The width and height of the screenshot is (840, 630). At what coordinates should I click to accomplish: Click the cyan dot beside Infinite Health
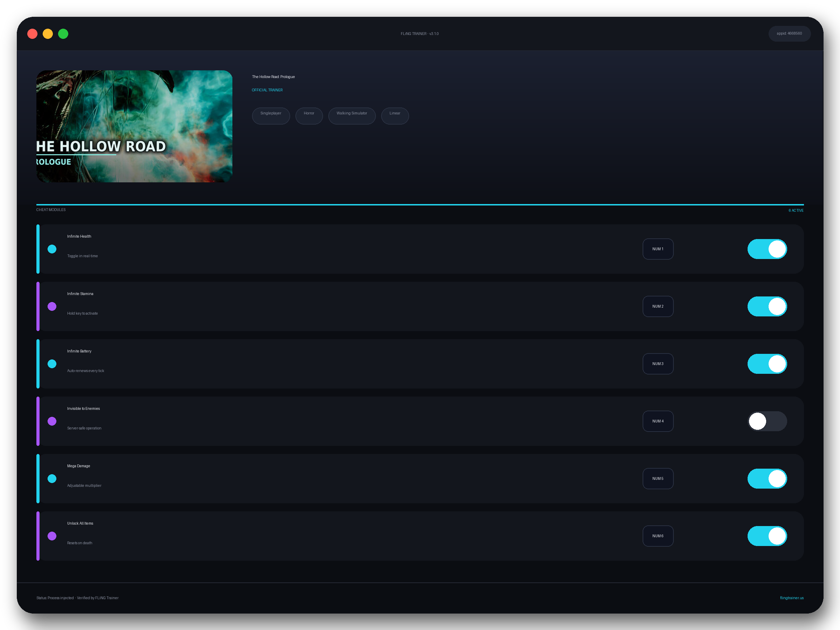52,249
